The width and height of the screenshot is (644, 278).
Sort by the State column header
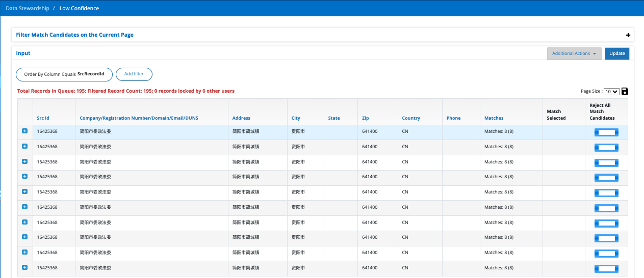334,118
